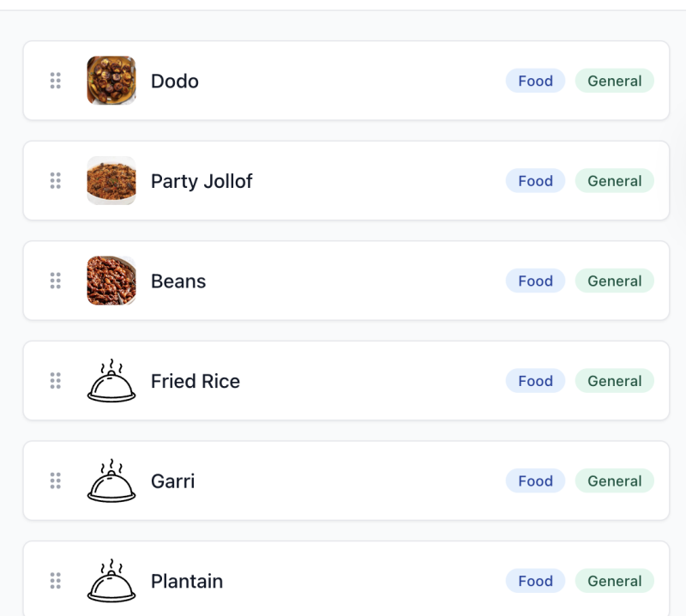Click the drag handle next to Fried Rice
Viewport: 686px width, 616px height.
(x=56, y=381)
